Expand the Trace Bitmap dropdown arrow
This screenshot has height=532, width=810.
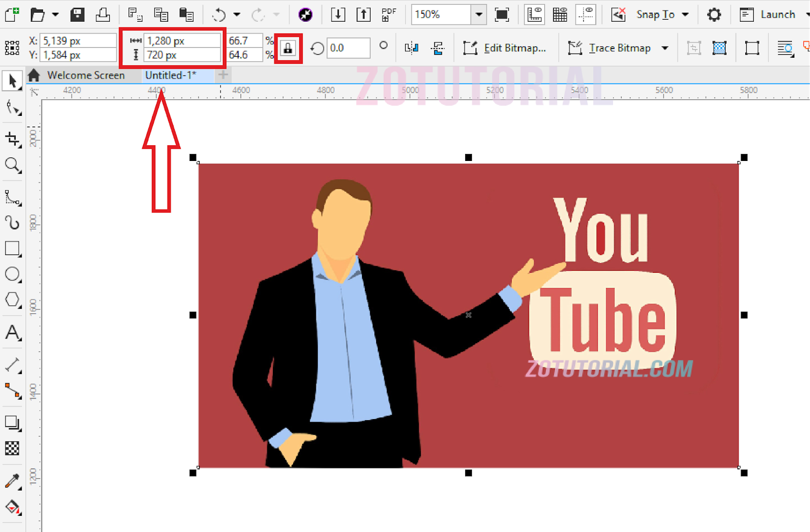click(665, 49)
